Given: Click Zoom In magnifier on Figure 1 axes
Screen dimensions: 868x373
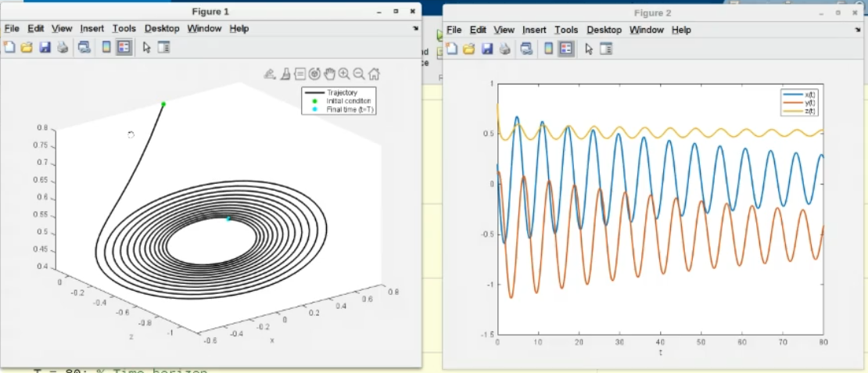Looking at the screenshot, I should coord(344,74).
